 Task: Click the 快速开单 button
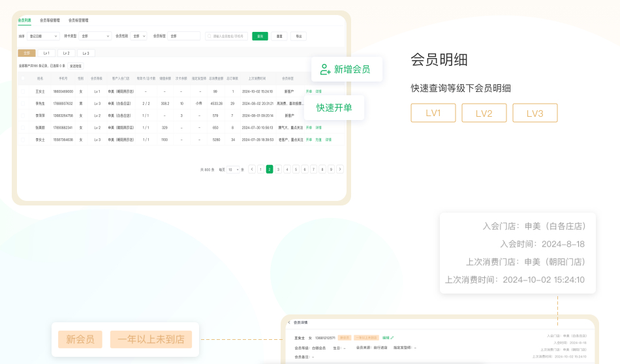(x=334, y=108)
